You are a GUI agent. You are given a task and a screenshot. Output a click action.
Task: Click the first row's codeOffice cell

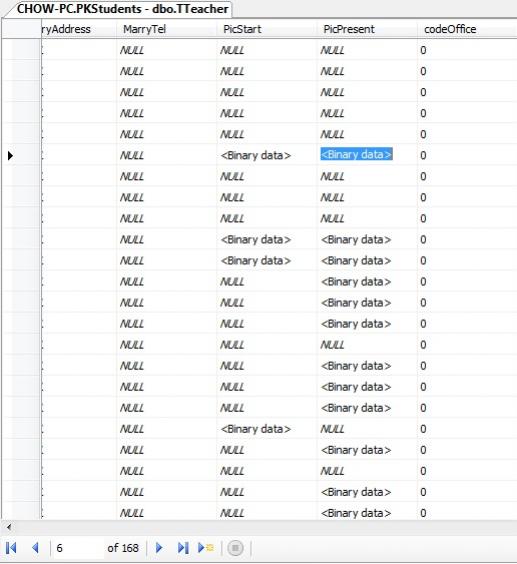(x=467, y=50)
